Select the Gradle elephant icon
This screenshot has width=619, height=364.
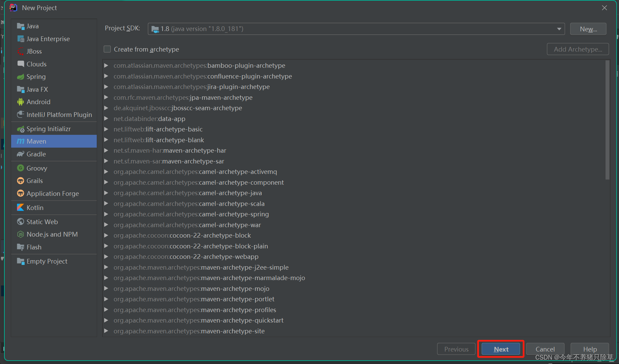21,154
